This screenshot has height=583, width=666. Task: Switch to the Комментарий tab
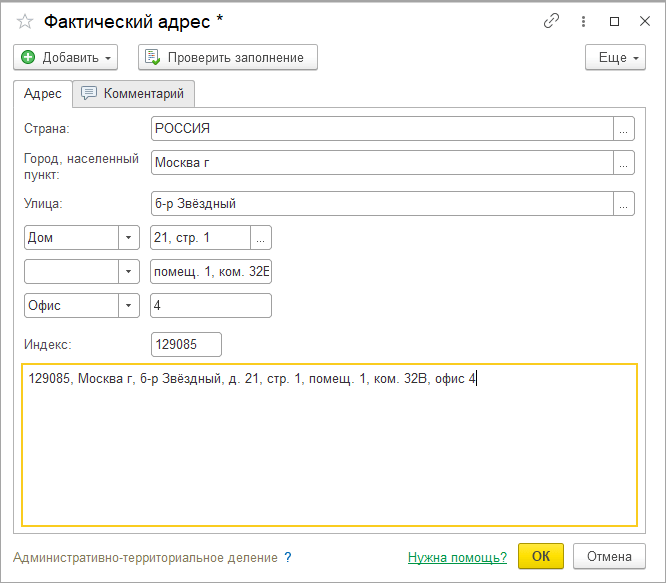pos(134,93)
